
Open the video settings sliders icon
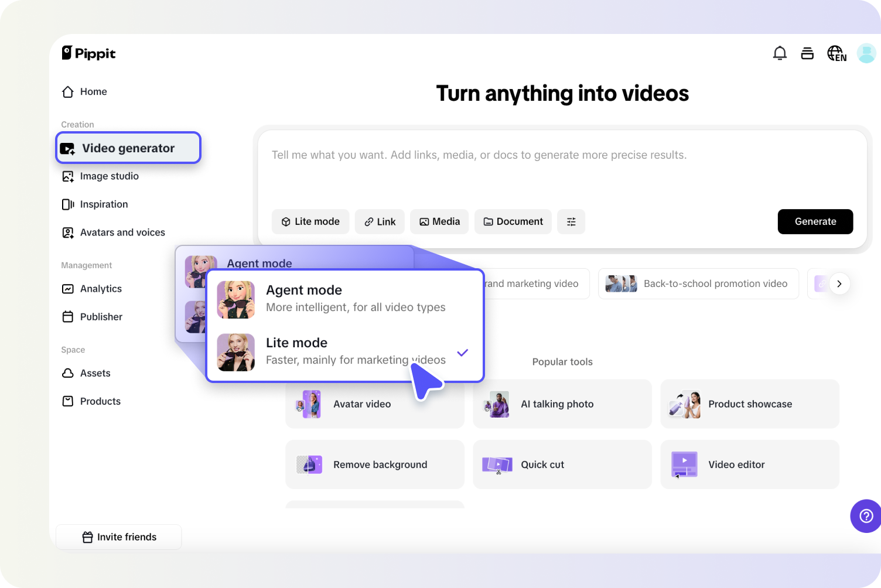(x=571, y=221)
